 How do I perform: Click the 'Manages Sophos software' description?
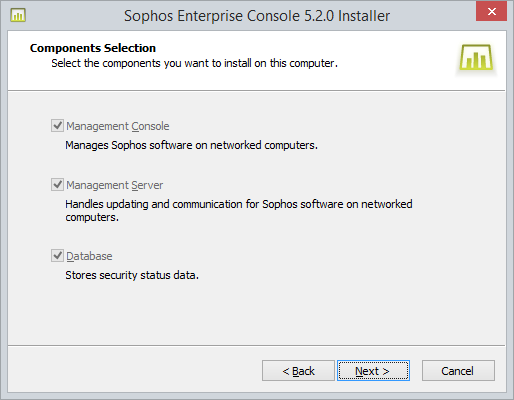pyautogui.click(x=191, y=145)
